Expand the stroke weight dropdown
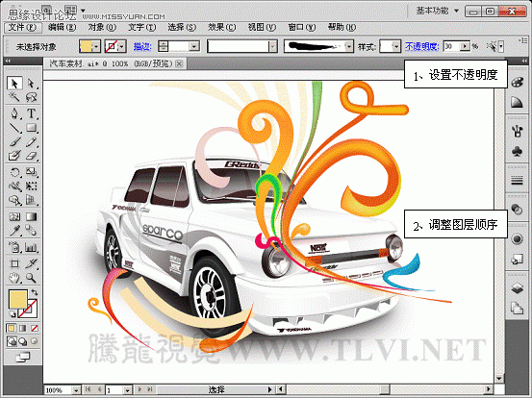This screenshot has height=398, width=532. (x=194, y=46)
